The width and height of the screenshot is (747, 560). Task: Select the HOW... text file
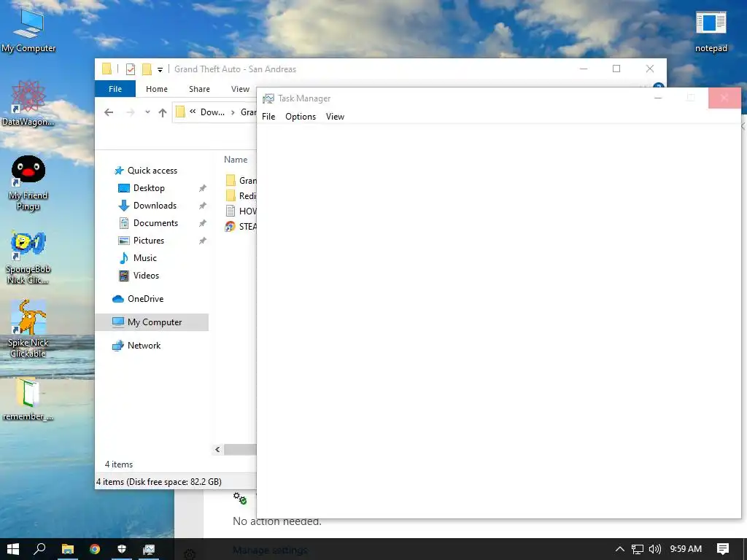pyautogui.click(x=241, y=211)
